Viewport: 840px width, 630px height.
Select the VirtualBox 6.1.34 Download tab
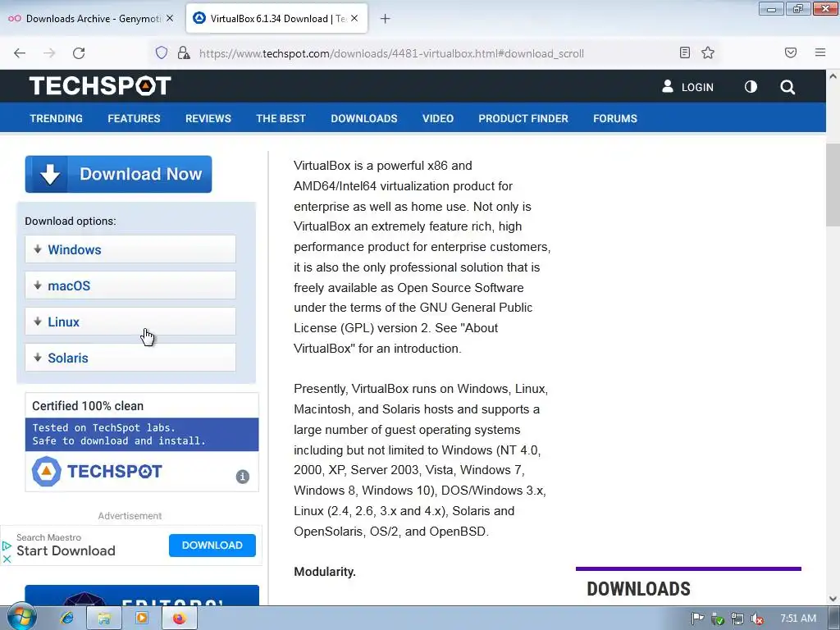[x=276, y=18]
